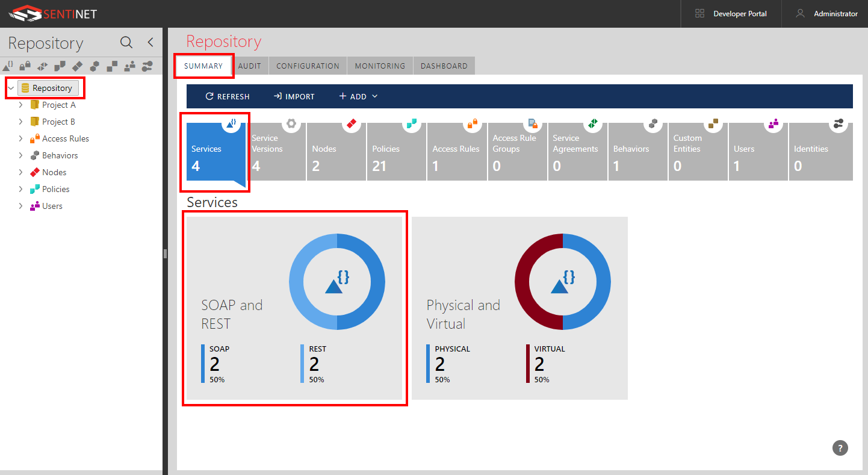Expand the Behaviors tree node
The height and width of the screenshot is (475, 868).
point(20,155)
